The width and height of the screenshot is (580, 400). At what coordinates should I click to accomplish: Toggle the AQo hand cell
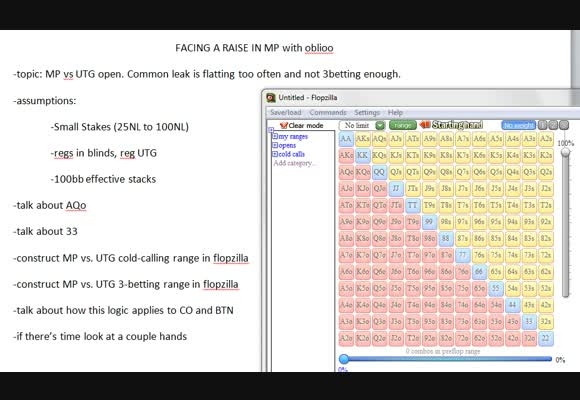tap(346, 172)
